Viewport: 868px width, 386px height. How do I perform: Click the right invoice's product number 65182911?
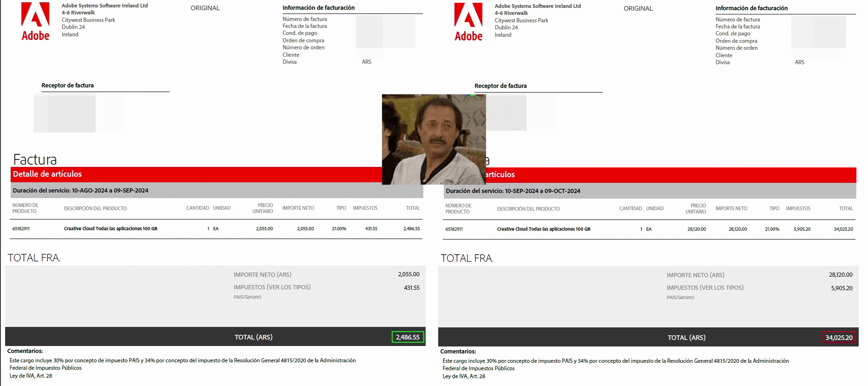454,229
